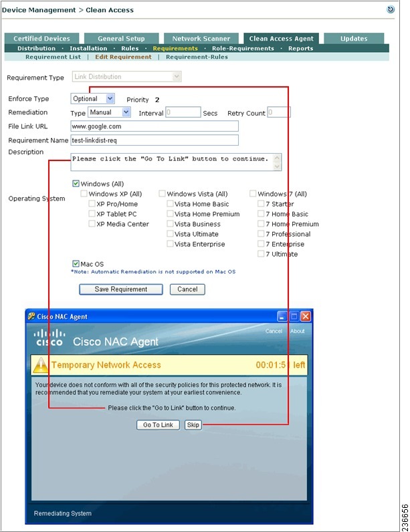Check the Windows Vista (All) box

[x=162, y=193]
